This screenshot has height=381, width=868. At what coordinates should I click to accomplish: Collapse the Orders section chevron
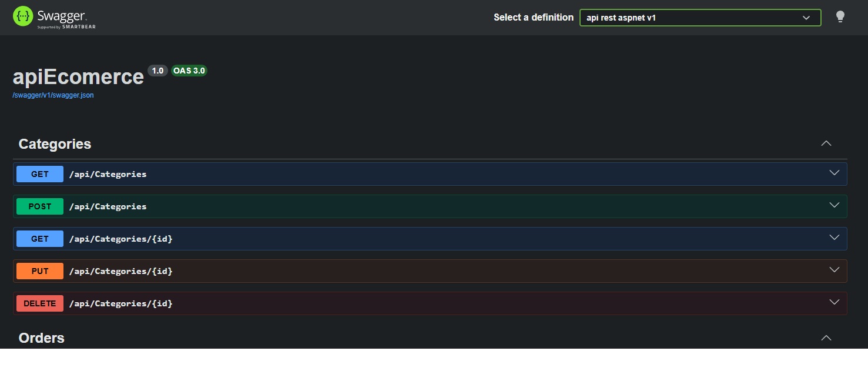tap(826, 338)
